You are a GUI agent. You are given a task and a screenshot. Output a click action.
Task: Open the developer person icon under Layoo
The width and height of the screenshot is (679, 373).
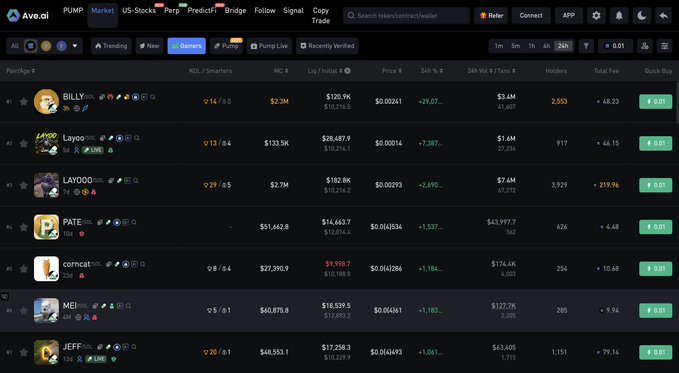click(76, 150)
